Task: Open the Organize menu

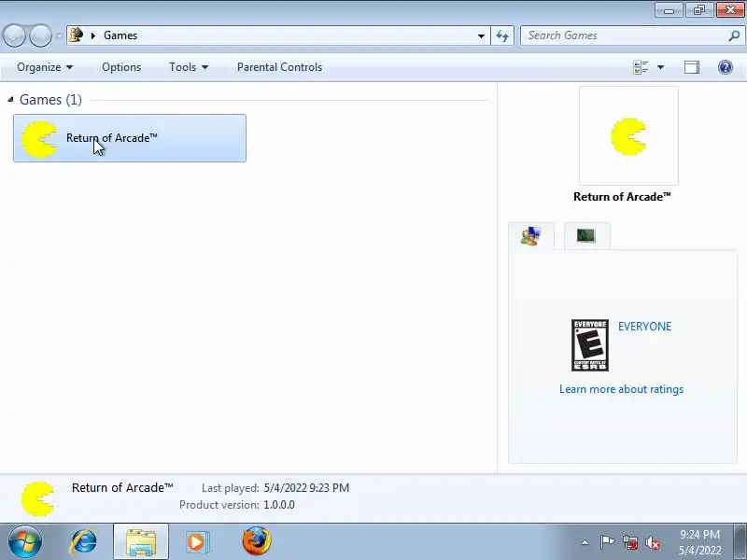Action: coord(45,67)
